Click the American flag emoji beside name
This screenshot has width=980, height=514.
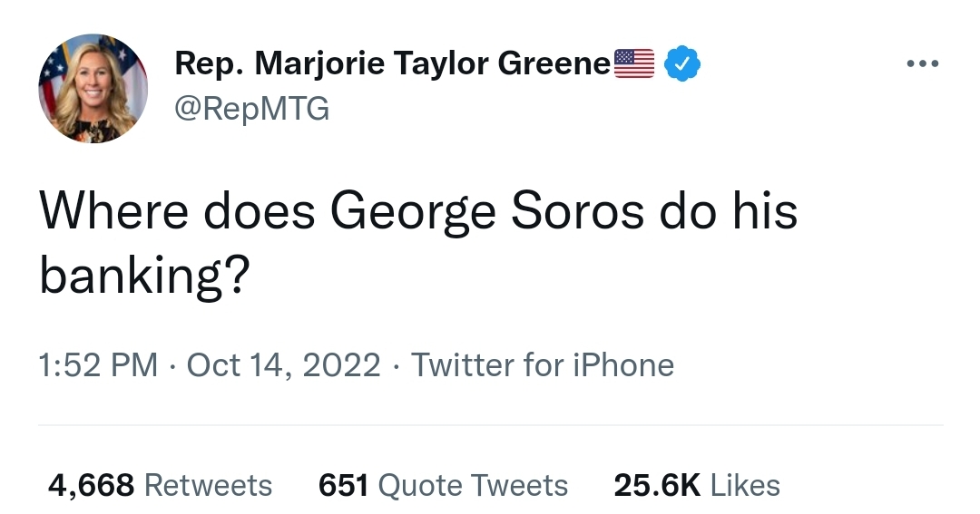click(x=634, y=63)
